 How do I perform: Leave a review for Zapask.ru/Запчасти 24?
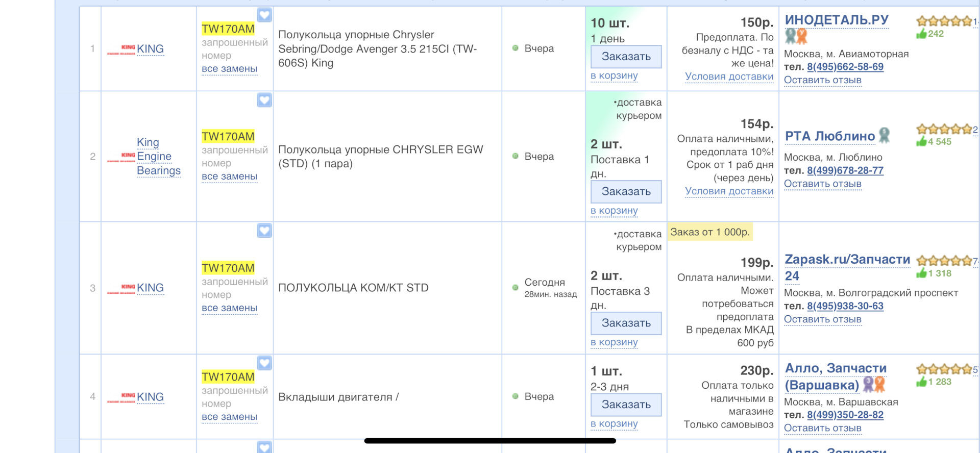[x=823, y=319]
